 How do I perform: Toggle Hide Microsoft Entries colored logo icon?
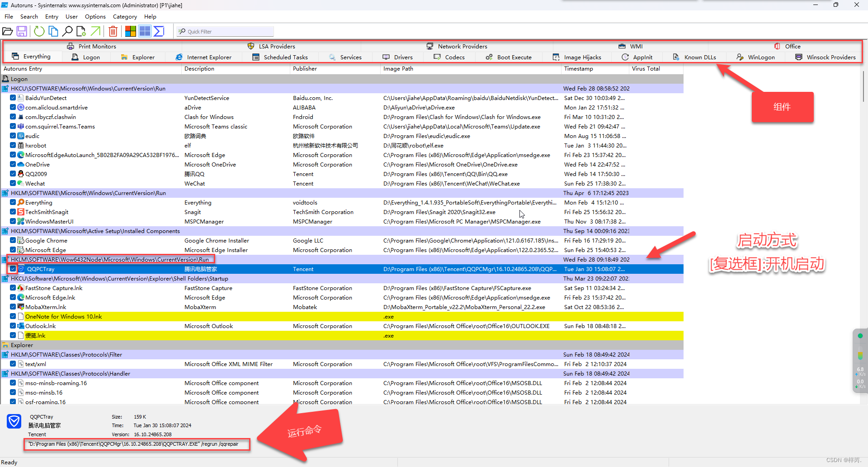click(131, 31)
